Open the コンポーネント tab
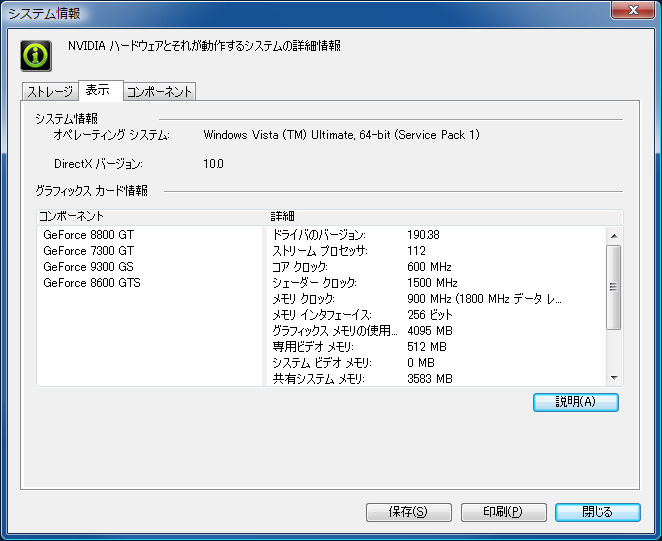The height and width of the screenshot is (541, 662). pos(160,92)
